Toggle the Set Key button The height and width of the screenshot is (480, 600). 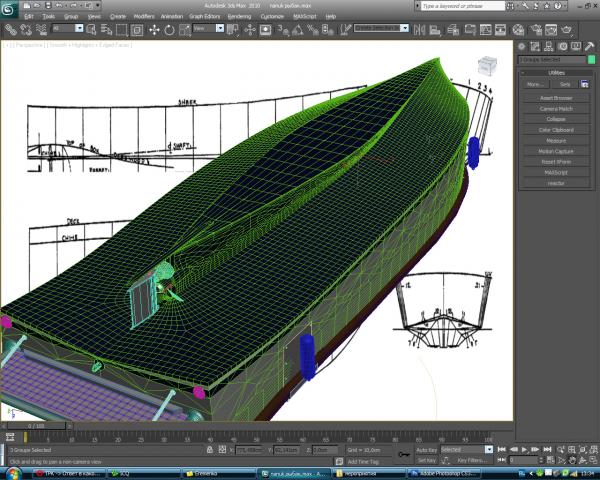426,460
